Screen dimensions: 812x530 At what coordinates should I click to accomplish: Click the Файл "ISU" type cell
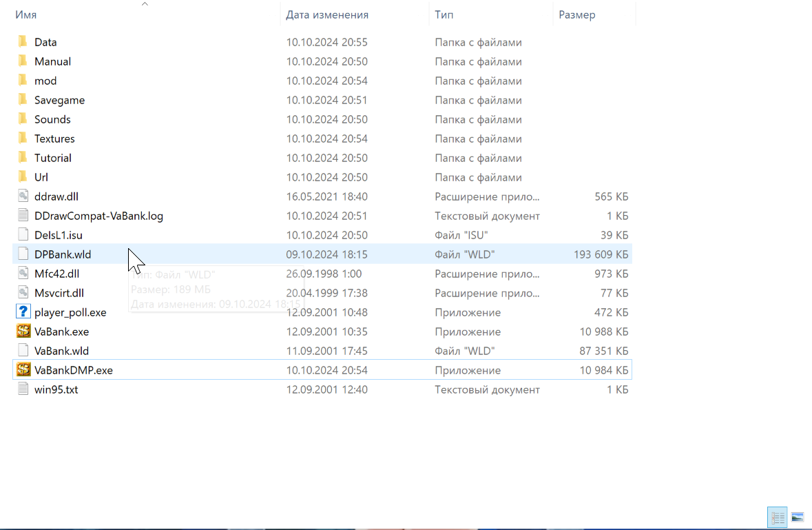pyautogui.click(x=461, y=235)
